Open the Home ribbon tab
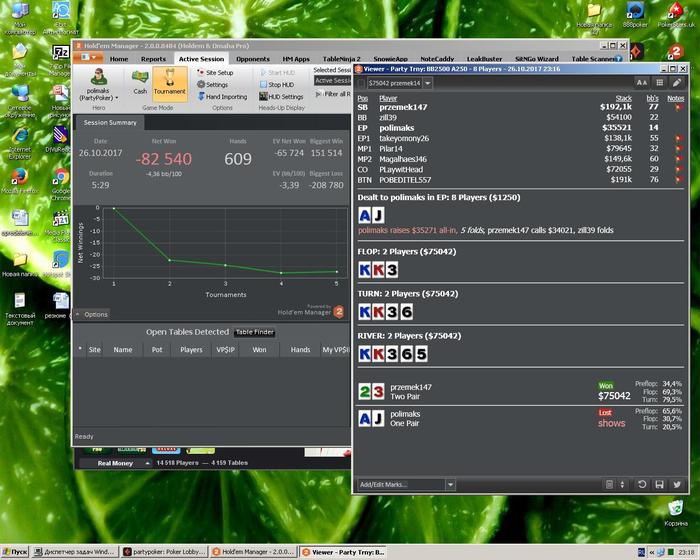700x560 pixels. [x=119, y=59]
